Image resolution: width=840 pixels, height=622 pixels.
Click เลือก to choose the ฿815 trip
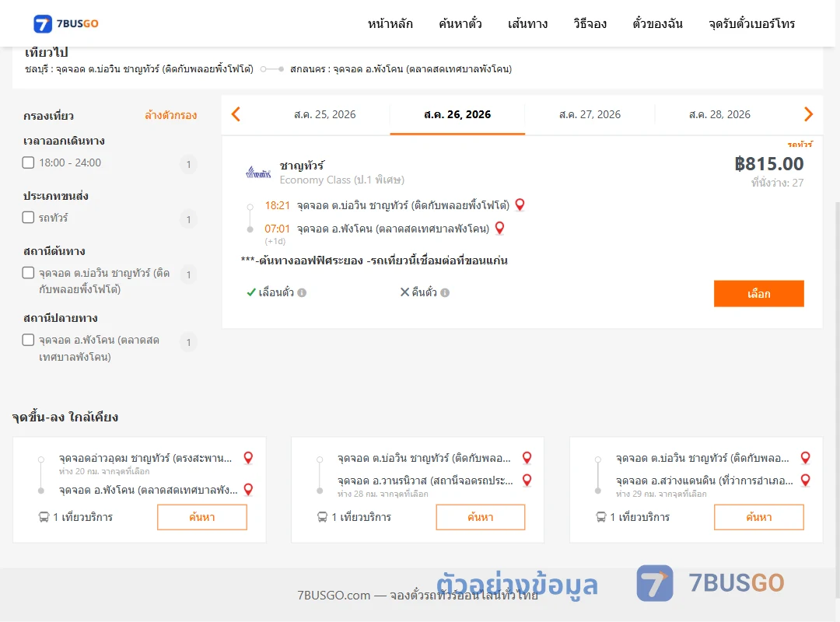point(758,294)
